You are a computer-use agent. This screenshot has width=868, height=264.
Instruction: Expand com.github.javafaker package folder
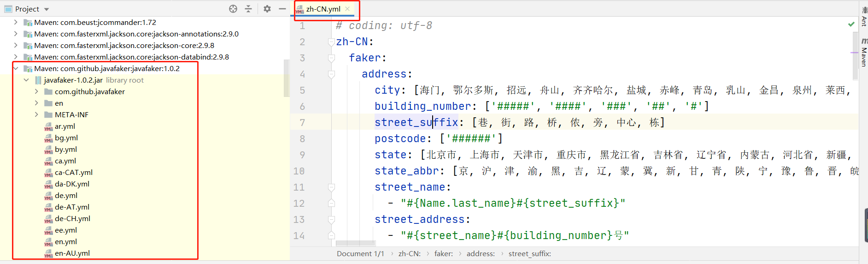point(36,91)
